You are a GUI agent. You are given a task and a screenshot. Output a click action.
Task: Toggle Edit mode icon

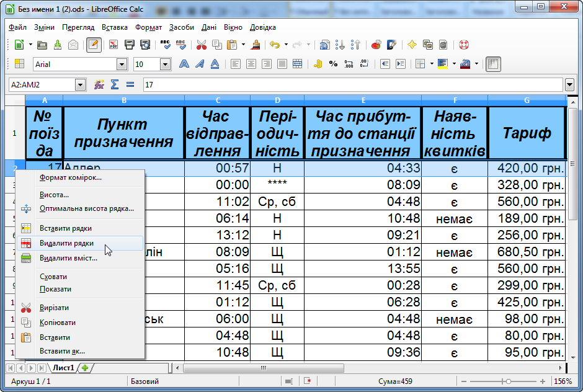[x=94, y=45]
